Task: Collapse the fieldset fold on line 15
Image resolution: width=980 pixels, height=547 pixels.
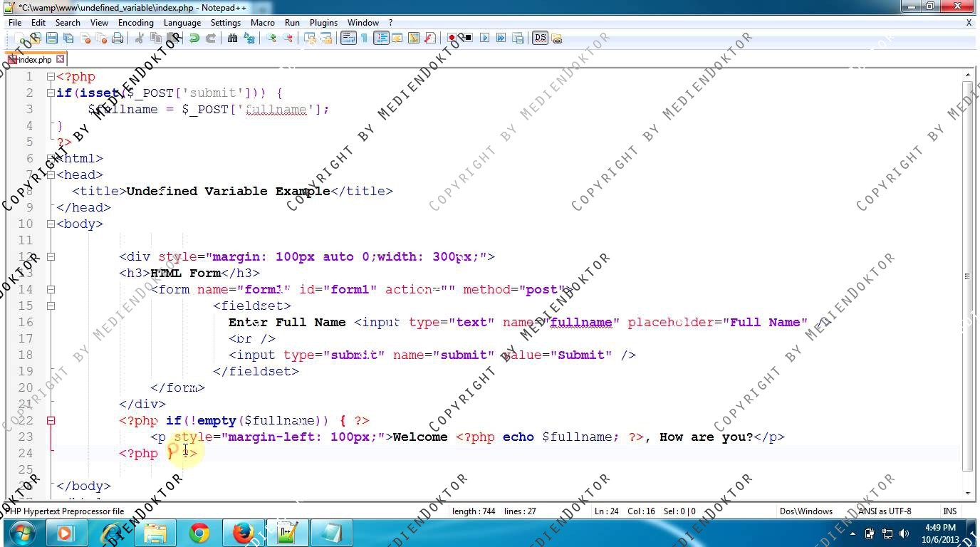Action: point(51,306)
